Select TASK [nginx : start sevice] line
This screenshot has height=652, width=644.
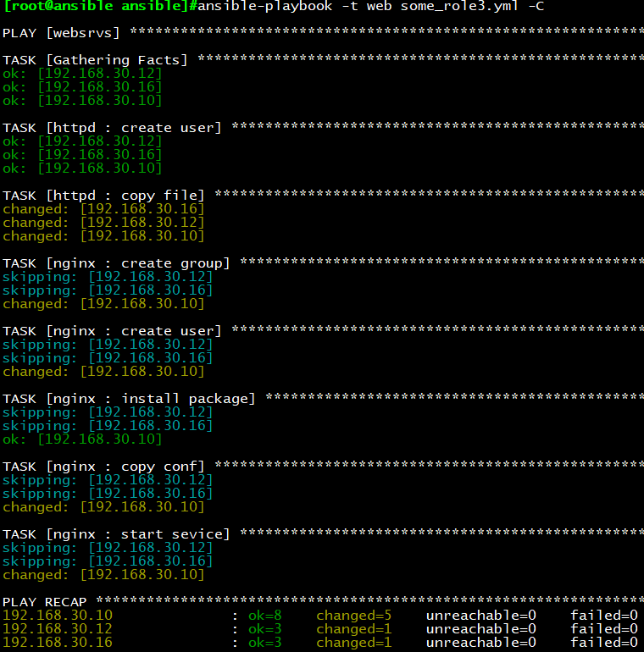(x=323, y=534)
